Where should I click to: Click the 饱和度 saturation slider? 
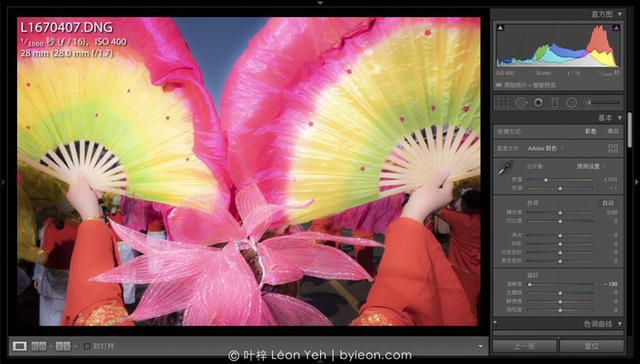click(560, 310)
